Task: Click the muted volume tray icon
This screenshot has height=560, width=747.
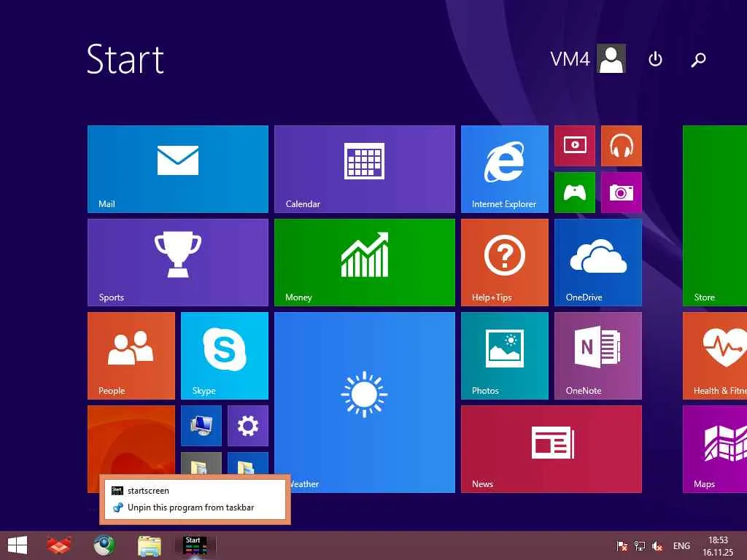Action: [657, 546]
